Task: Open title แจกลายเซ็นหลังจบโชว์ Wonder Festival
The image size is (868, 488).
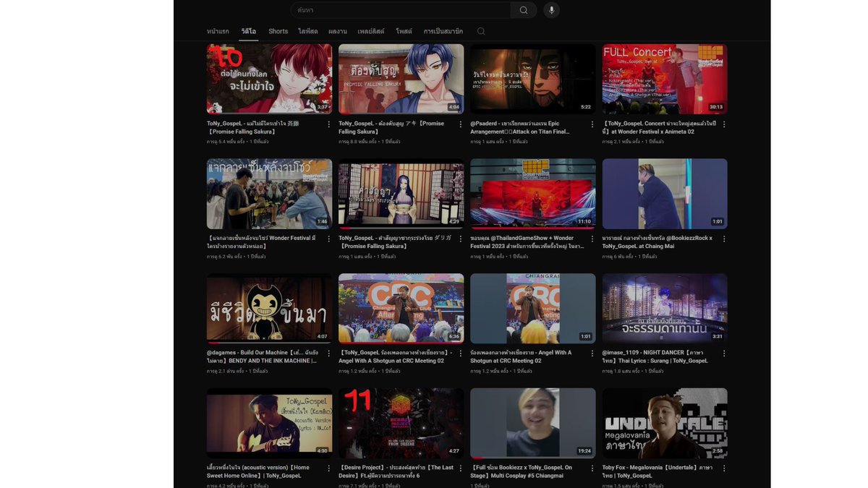Action: pyautogui.click(x=262, y=242)
